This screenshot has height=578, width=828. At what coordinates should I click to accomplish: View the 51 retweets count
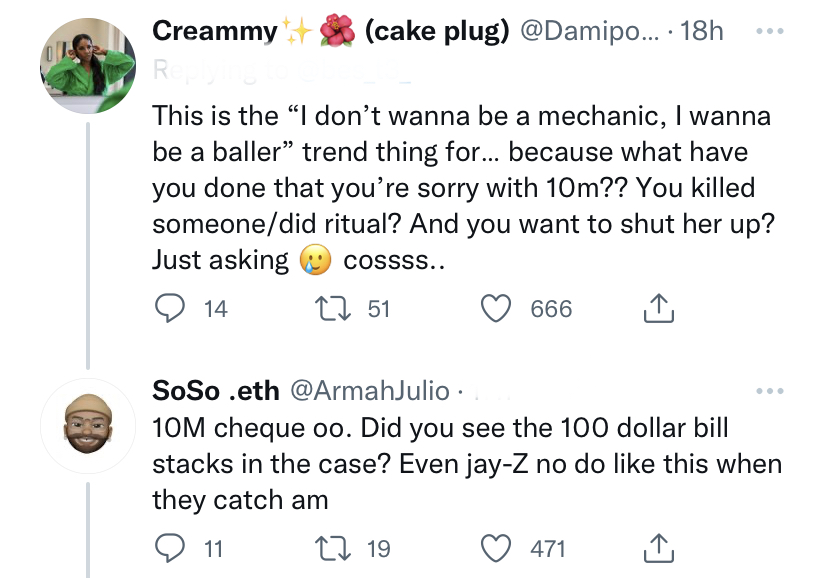pyautogui.click(x=378, y=309)
